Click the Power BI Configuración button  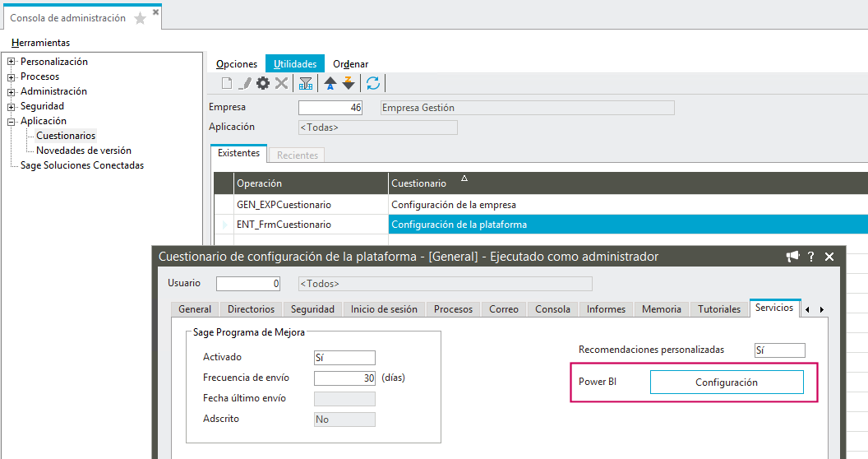(727, 382)
